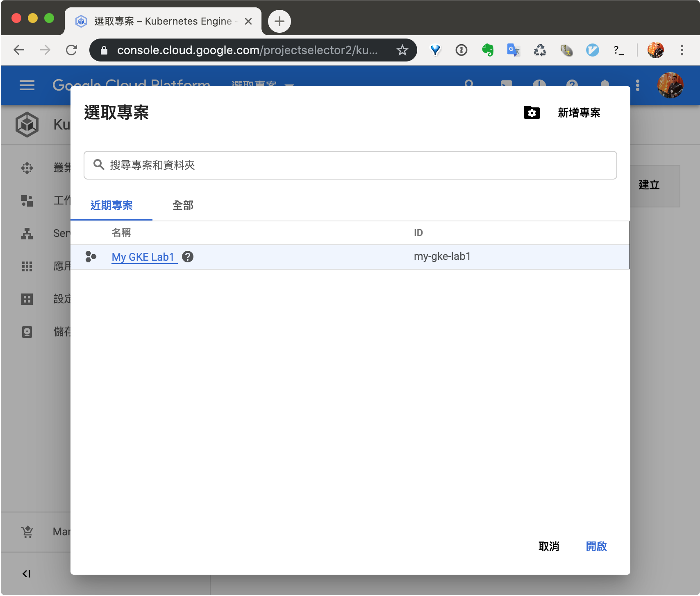
Task: Click the applications grid icon in sidebar
Action: 27,266
